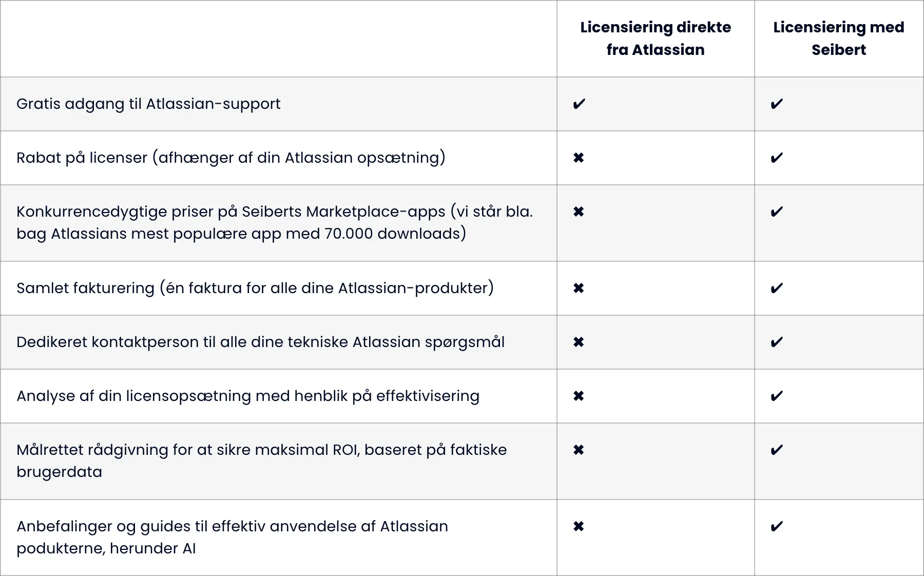
Task: Click the cross icon in Rabat på licenser row
Action: click(579, 158)
